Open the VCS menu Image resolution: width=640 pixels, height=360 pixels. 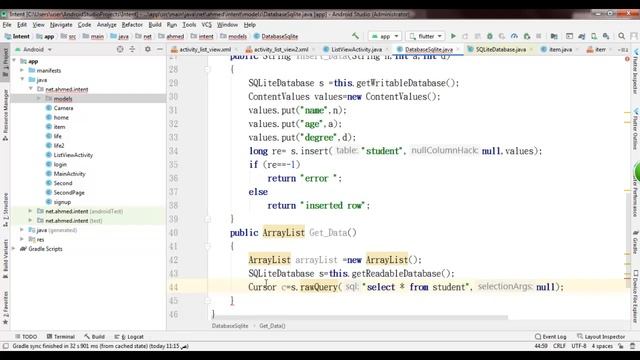[x=207, y=25]
